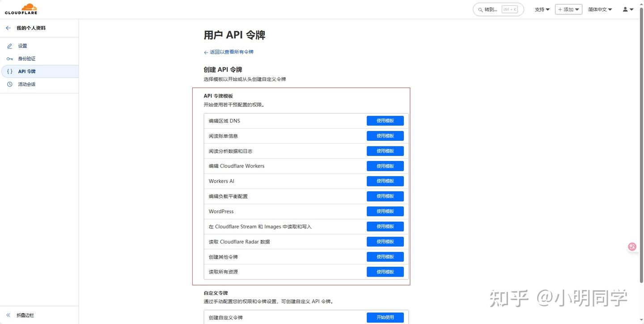Click the API 令牌模板 section heading
This screenshot has width=644, height=324.
pyautogui.click(x=218, y=96)
